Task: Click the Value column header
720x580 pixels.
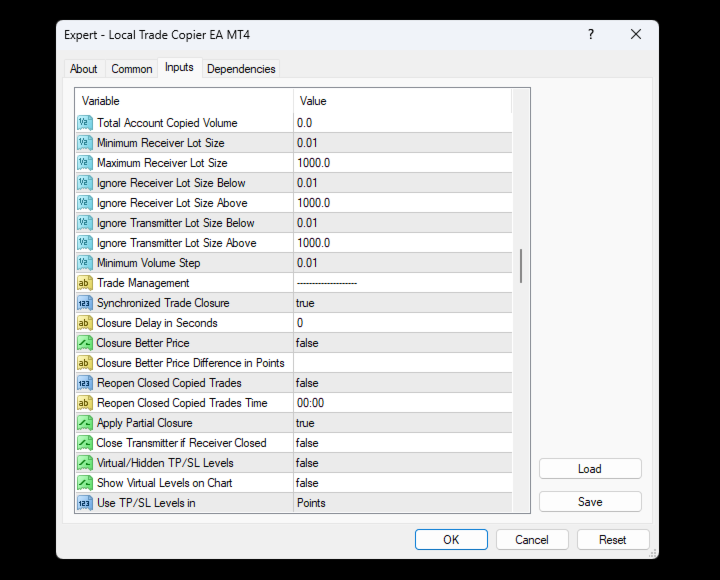Action: click(x=403, y=101)
